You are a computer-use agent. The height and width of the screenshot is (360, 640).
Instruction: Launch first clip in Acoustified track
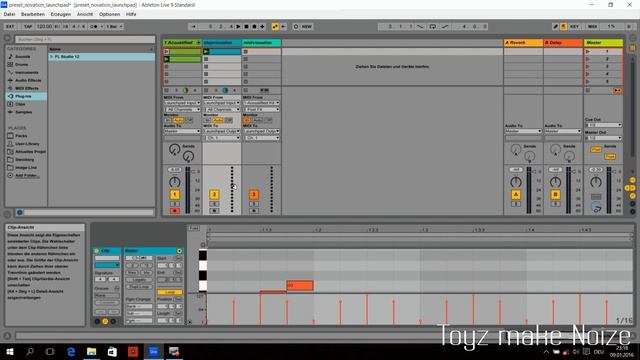coord(167,52)
